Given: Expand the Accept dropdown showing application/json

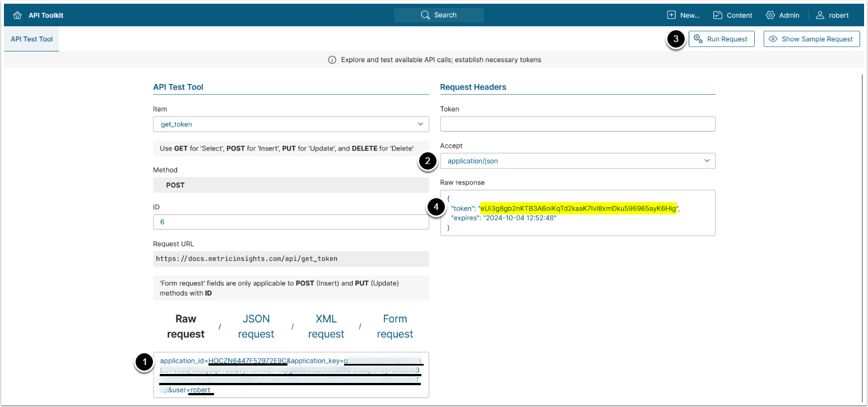Looking at the screenshot, I should pos(578,161).
